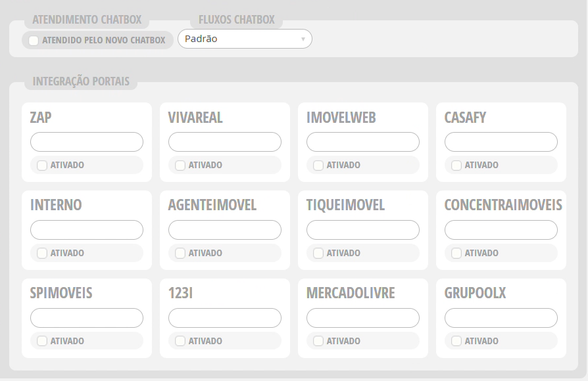Enable MERCADOLIVRE Ativado checkbox
The image size is (588, 381).
click(x=318, y=341)
